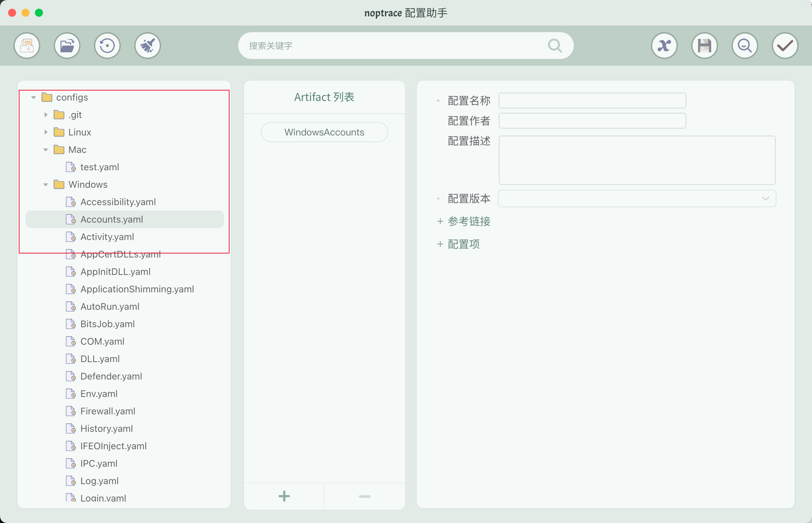Click the 配置名称 input field

pyautogui.click(x=592, y=100)
